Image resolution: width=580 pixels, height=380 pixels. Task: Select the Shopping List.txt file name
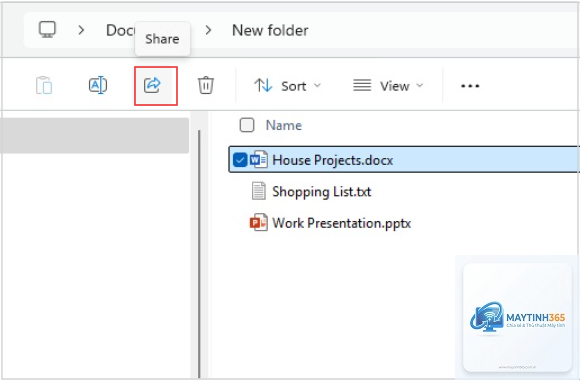coord(321,192)
